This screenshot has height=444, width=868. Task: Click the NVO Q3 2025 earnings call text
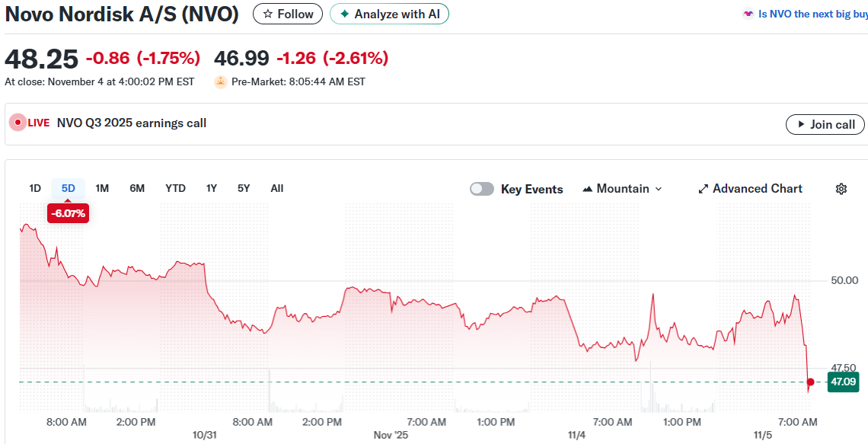coord(132,123)
